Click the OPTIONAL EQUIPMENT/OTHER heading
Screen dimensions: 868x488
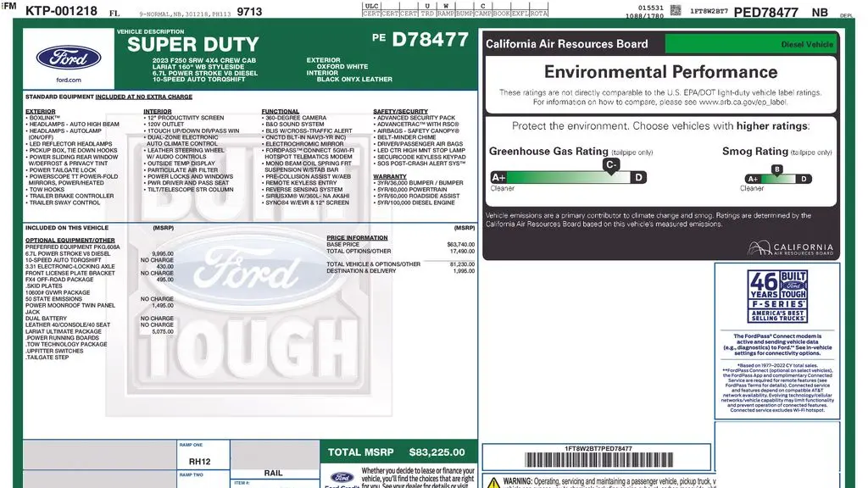tap(70, 241)
